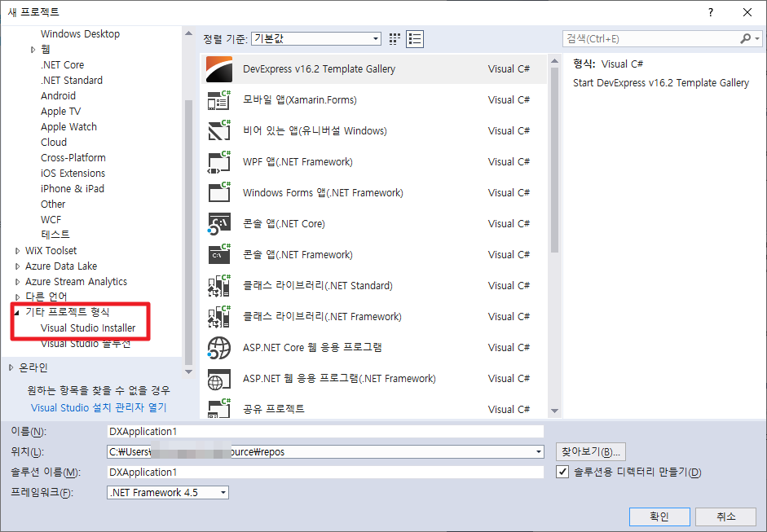Click the 찾아보기(B)... button
Viewport: 767px width, 532px height.
coord(590,452)
